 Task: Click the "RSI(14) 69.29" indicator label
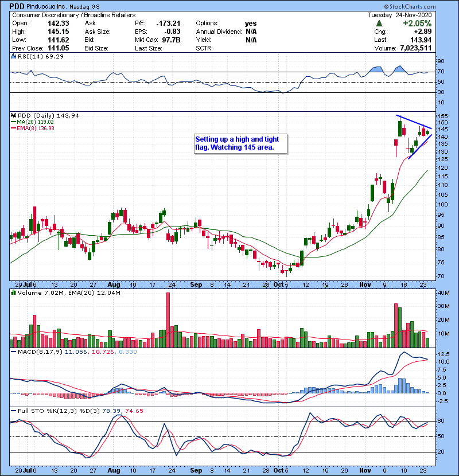tap(41, 56)
